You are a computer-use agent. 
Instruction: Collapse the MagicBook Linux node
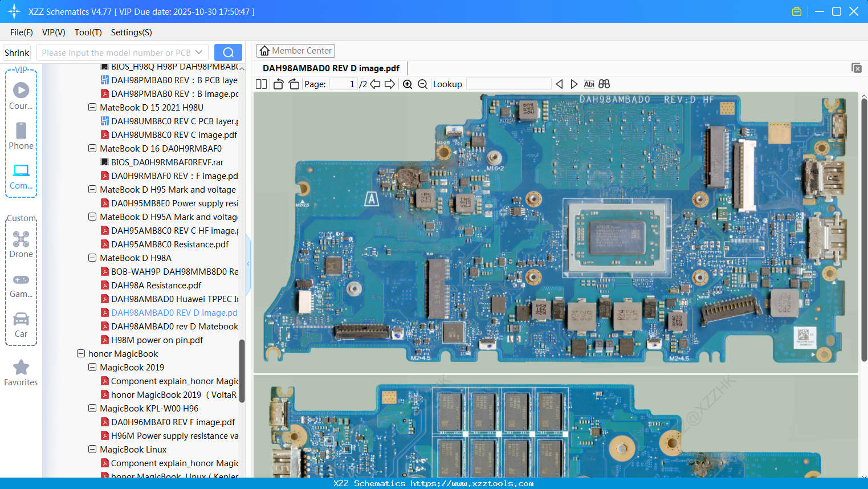[92, 449]
